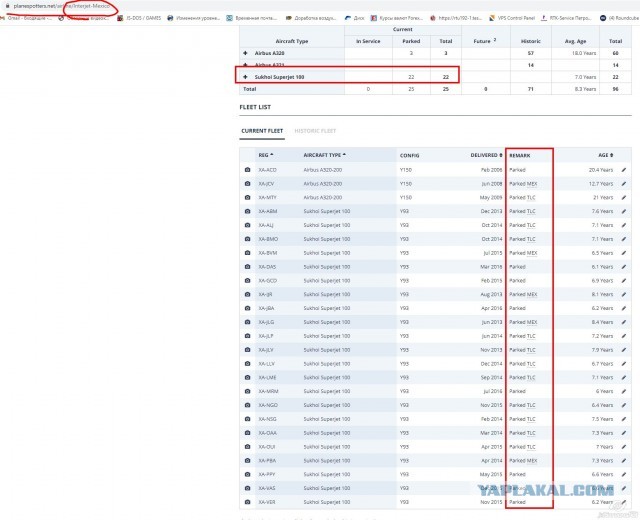The image size is (640, 520).
Task: Sort fleet list by Aircraft Type column
Action: [324, 155]
